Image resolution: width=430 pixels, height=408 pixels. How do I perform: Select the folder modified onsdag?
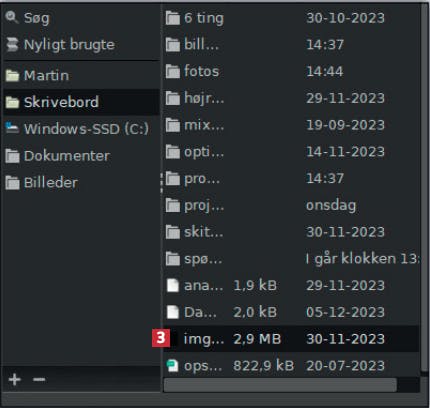pyautogui.click(x=291, y=205)
